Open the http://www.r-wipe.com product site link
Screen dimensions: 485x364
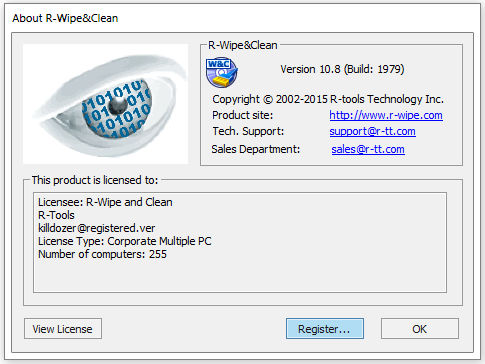click(386, 115)
